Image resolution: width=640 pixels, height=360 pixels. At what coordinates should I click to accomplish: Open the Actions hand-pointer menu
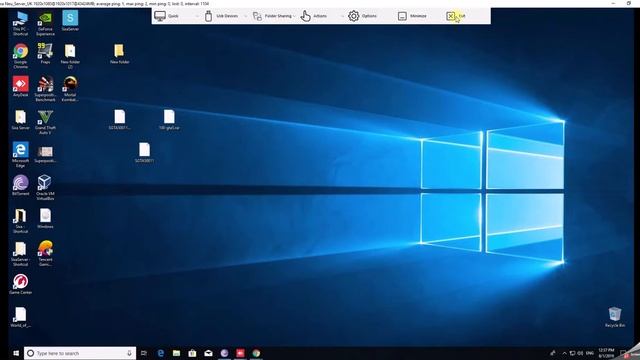(x=313, y=16)
